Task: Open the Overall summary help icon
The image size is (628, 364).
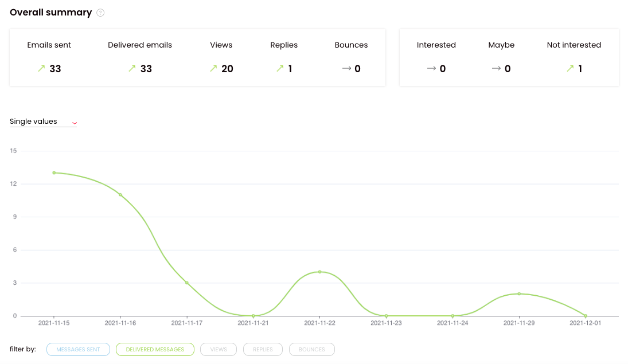Action: pos(100,12)
